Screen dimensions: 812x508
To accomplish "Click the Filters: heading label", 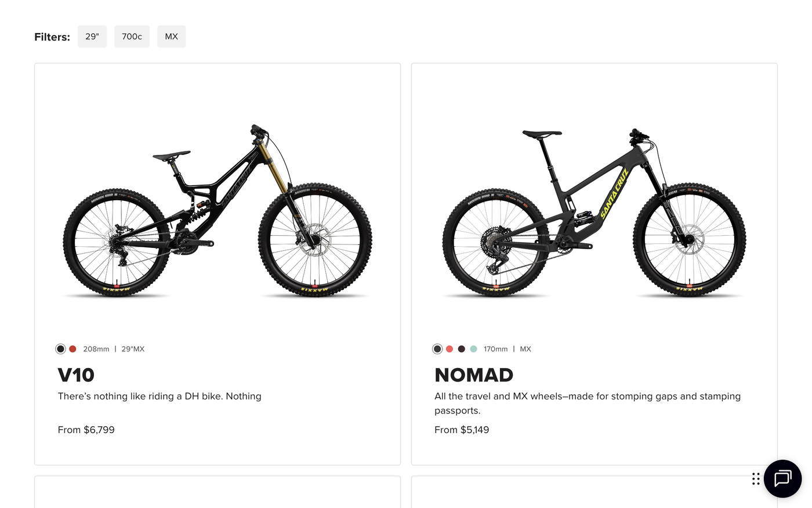I will [52, 36].
